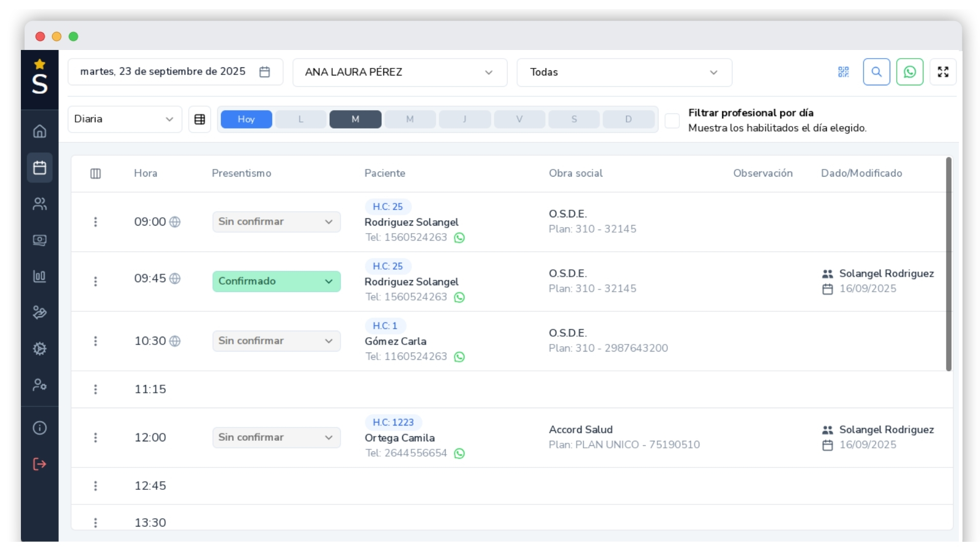
Task: Open Confirmado status dropdown for 09:45
Action: [x=276, y=282]
